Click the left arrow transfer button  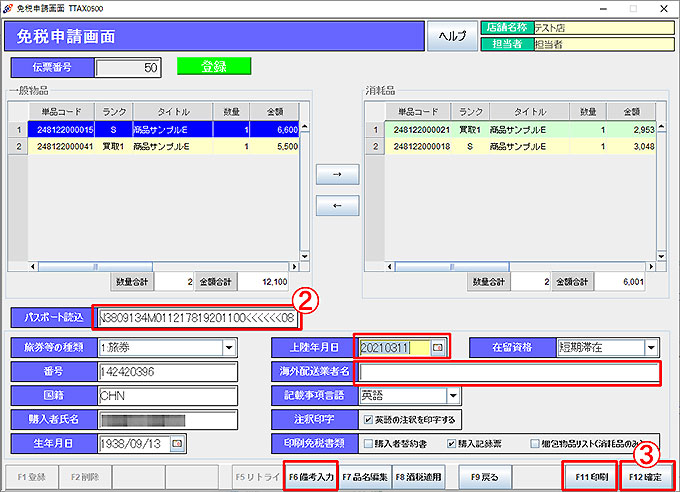click(335, 207)
